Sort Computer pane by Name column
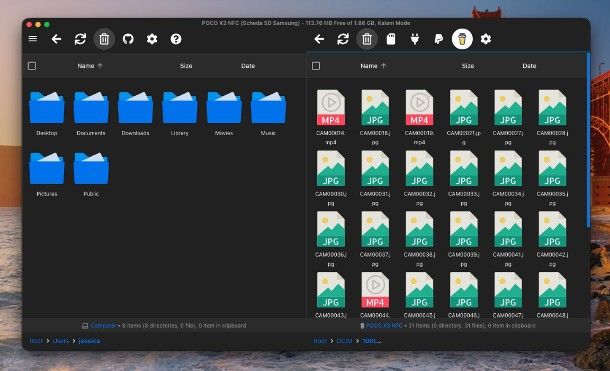This screenshot has height=371, width=610. pos(90,66)
